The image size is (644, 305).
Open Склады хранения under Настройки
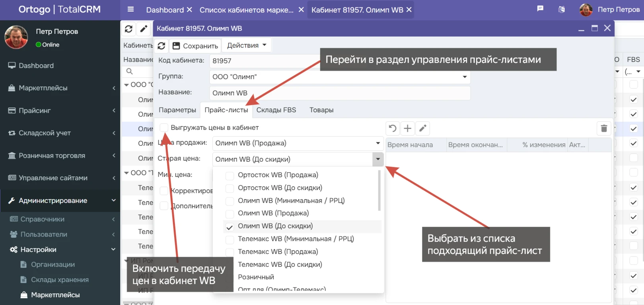click(60, 280)
